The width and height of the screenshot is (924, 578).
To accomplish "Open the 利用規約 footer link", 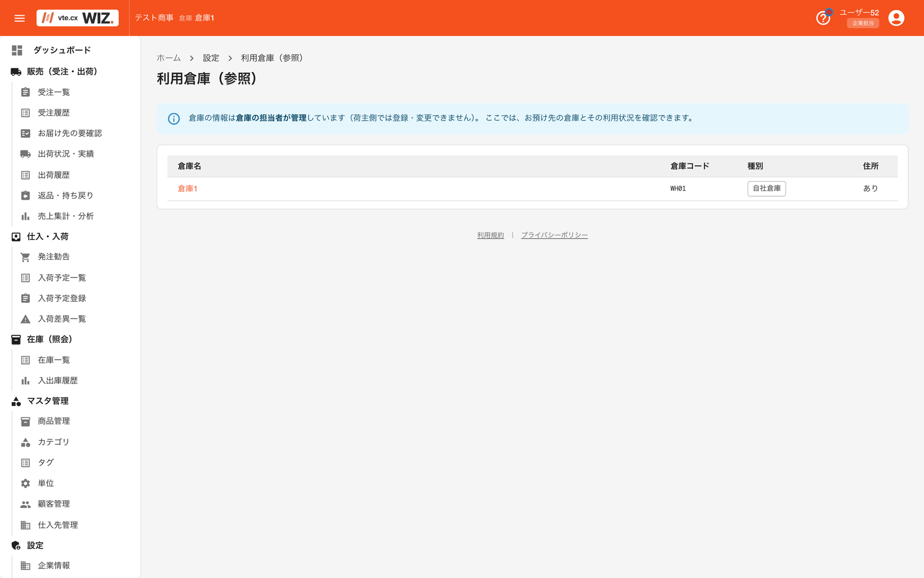I will (490, 235).
